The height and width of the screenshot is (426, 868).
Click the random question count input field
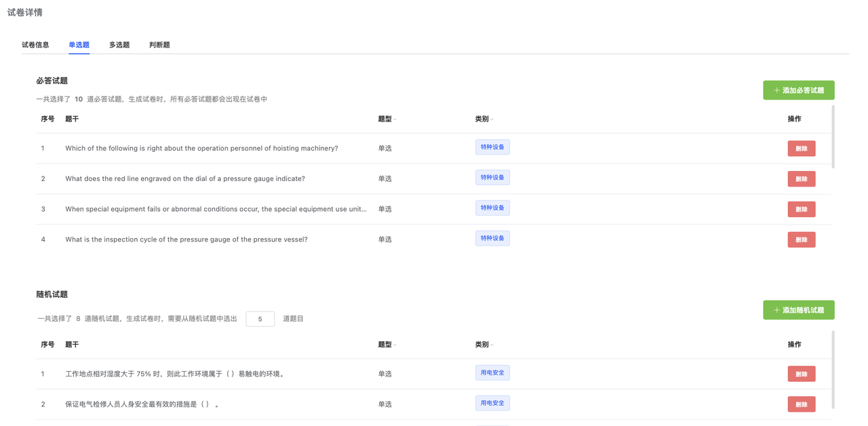tap(260, 319)
